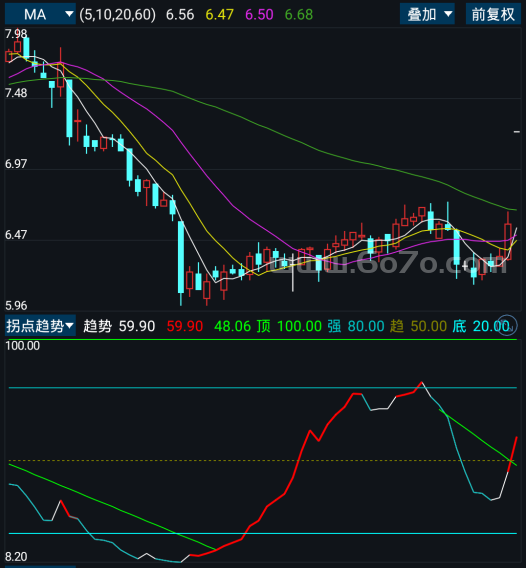Image resolution: width=526 pixels, height=568 pixels.
Task: Click the green 48.06 indicator value
Action: click(233, 326)
